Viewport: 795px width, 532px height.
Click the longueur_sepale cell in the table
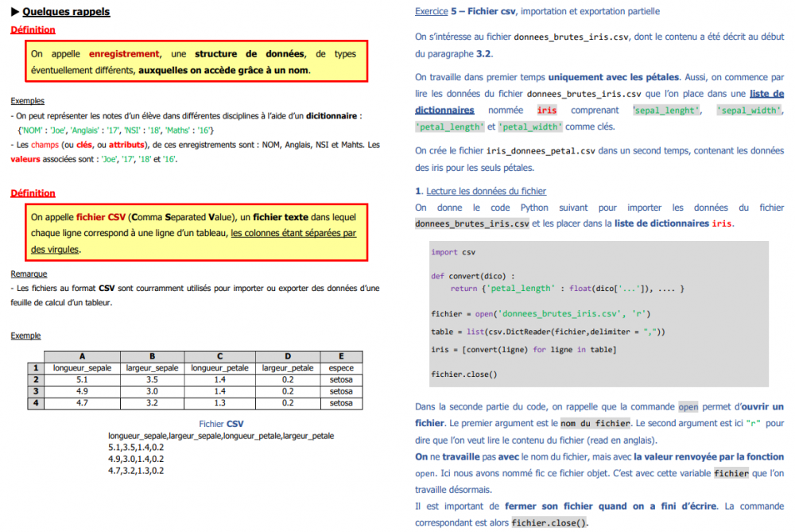pyautogui.click(x=82, y=368)
